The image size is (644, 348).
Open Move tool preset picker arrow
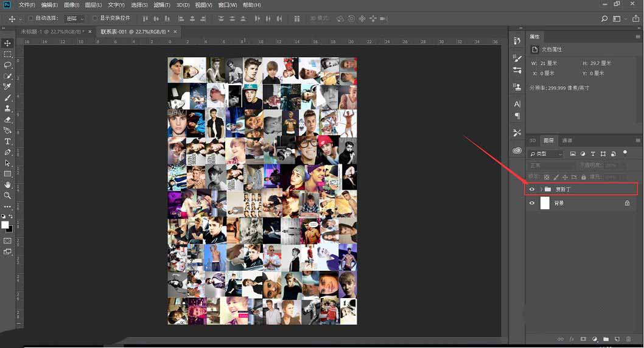click(20, 19)
